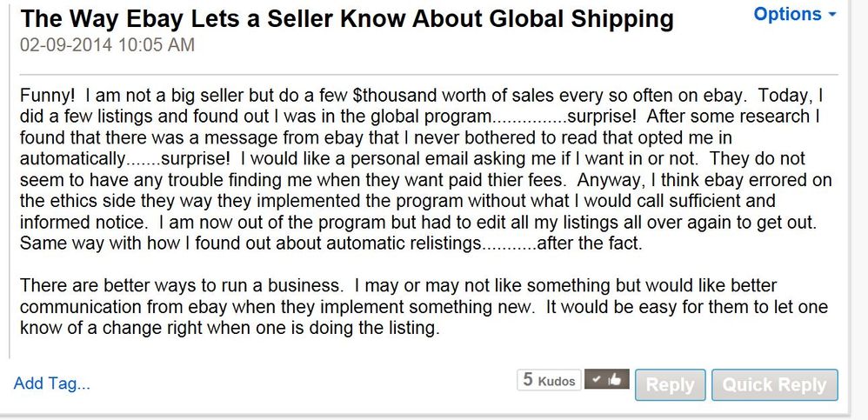Click the post title about Global Shipping

(347, 19)
